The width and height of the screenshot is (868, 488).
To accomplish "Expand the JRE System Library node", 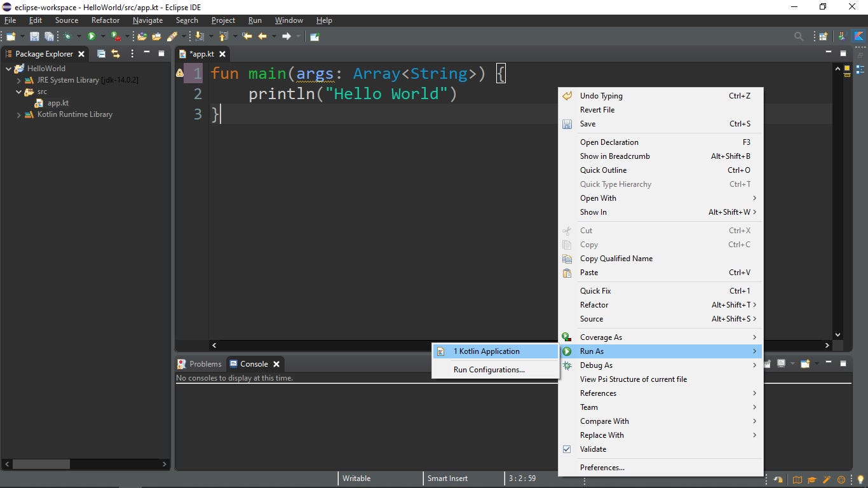I will [19, 80].
